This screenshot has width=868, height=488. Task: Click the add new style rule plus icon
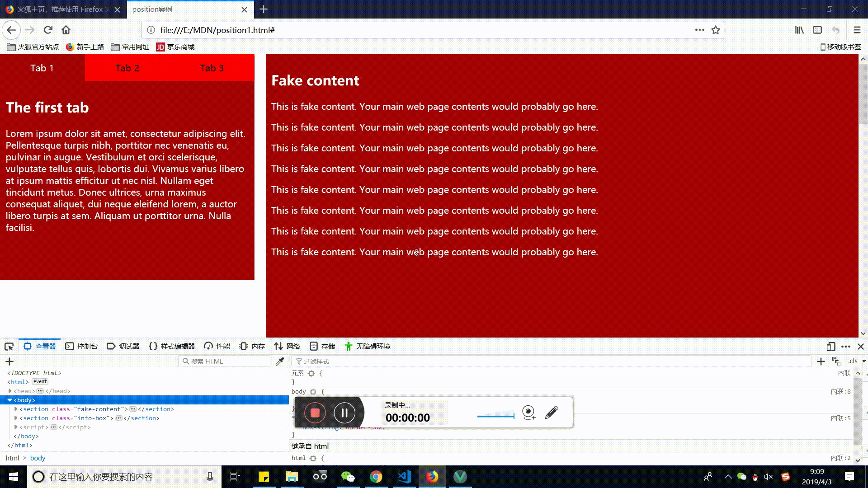821,361
